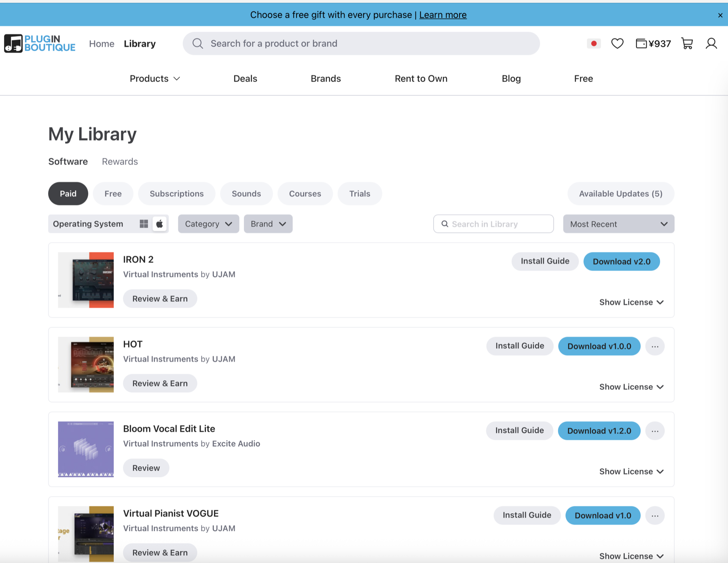Open the Bloom Vocal Edit Lite thumbnail
The height and width of the screenshot is (563, 728).
click(86, 449)
